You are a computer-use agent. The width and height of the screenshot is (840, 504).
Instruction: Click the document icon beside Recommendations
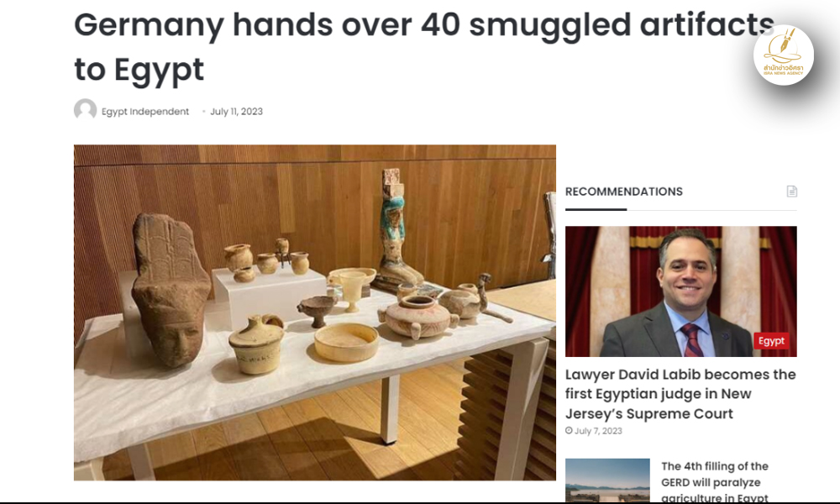[792, 192]
